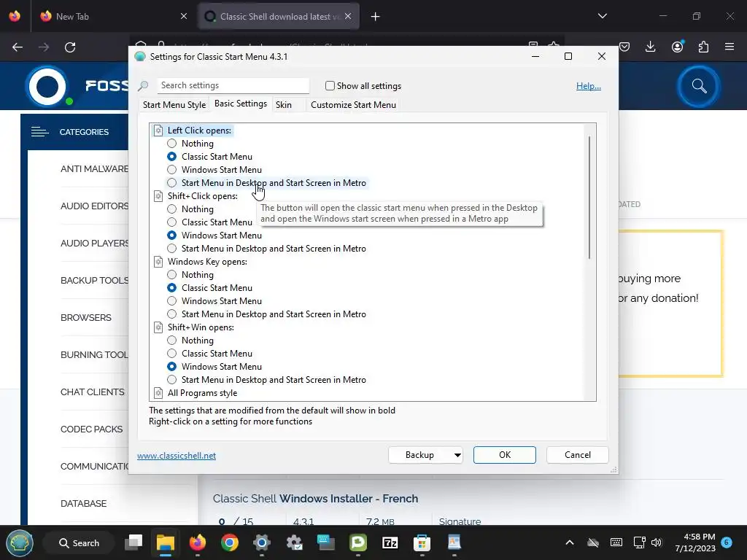This screenshot has width=747, height=560.
Task: Visit the www.classicshell.net link
Action: pos(177,456)
